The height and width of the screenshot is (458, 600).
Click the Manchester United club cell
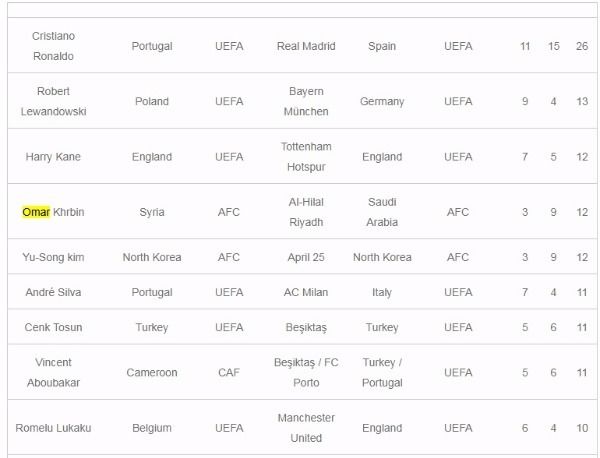coord(306,428)
